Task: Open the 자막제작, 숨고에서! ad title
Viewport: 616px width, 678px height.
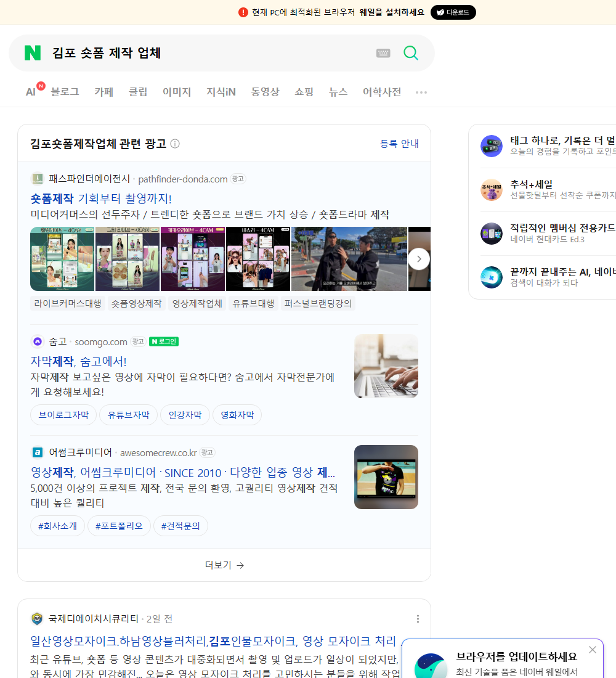Action: coord(78,361)
